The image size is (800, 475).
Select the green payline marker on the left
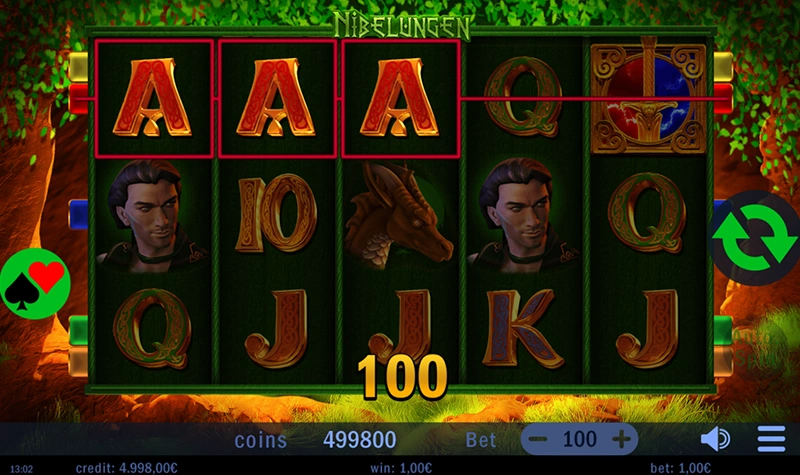78,330
